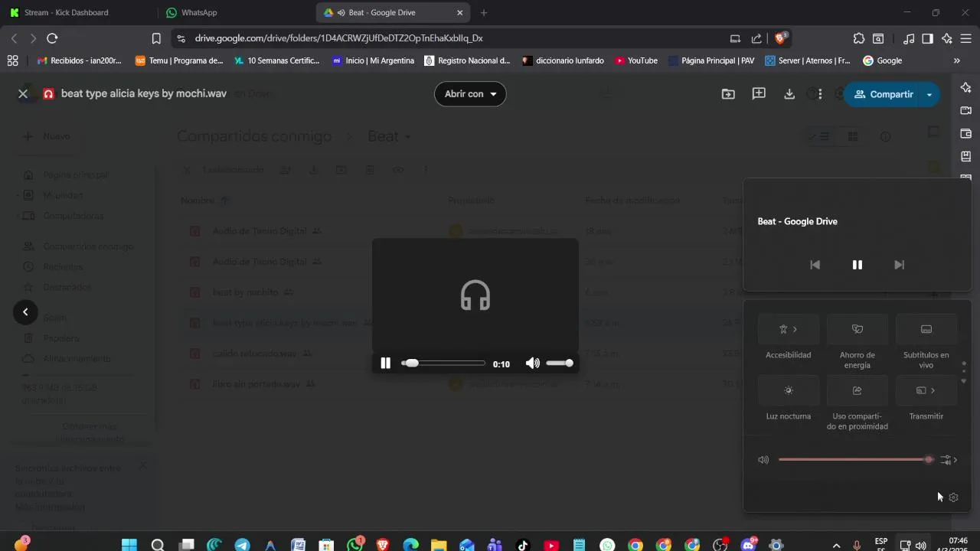Click the Brave Shields lion icon
The width and height of the screenshot is (980, 551).
(781, 37)
